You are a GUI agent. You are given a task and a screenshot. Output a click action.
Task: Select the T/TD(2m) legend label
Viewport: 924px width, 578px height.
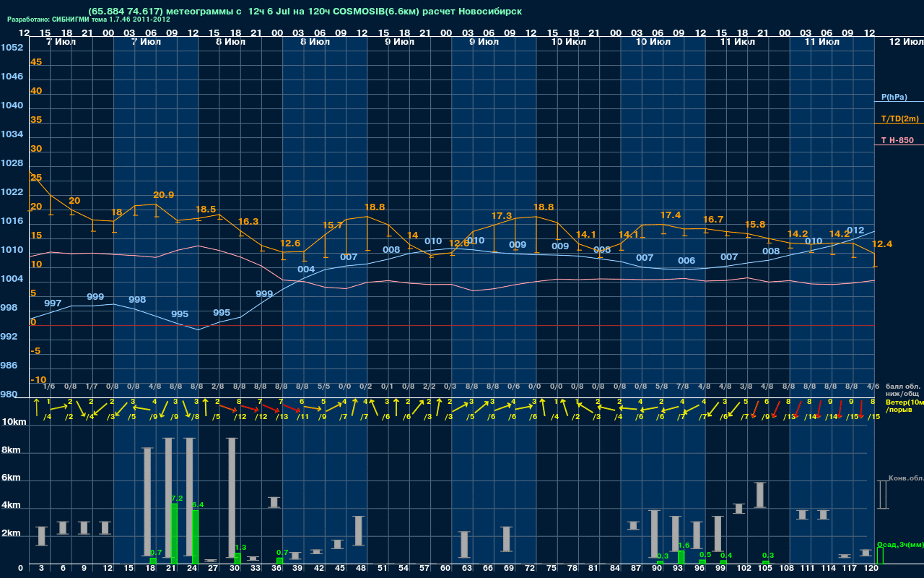tap(899, 118)
